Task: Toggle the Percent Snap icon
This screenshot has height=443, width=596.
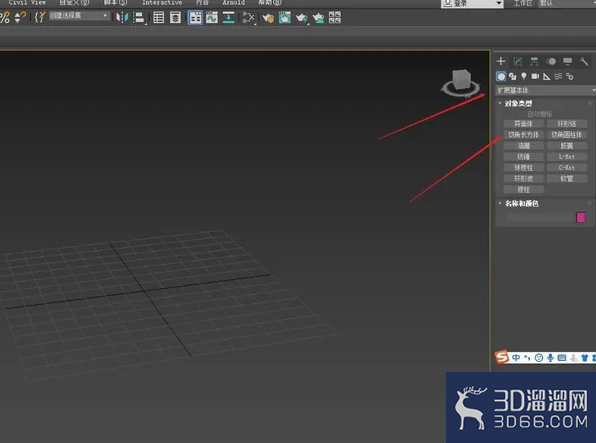Action: (5, 17)
